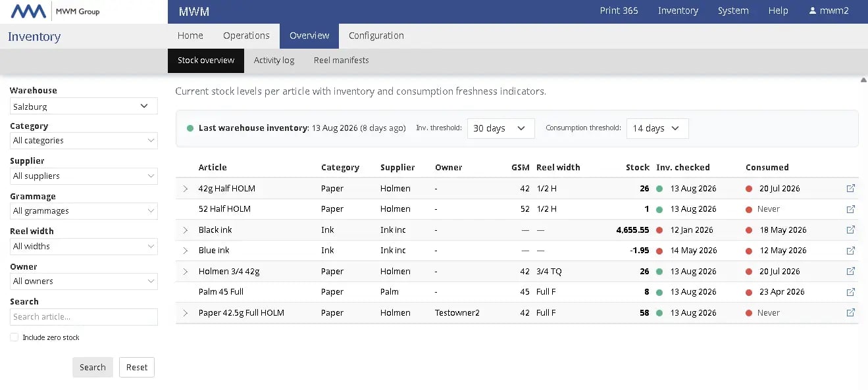Open external link for Blue ink row
The width and height of the screenshot is (868, 390).
[x=850, y=251]
